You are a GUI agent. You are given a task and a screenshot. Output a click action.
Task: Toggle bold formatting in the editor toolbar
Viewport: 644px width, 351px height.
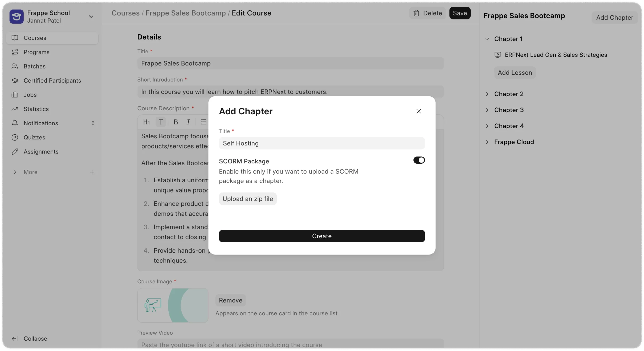pos(176,122)
